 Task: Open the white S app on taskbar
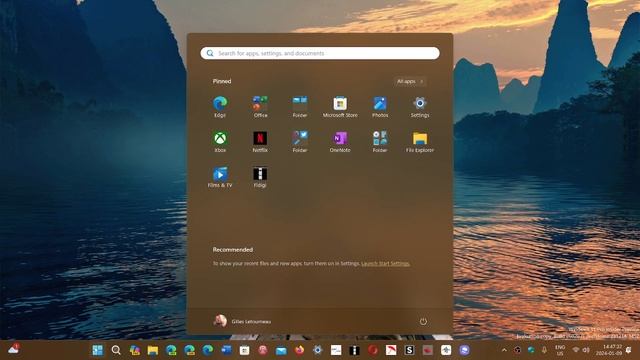point(409,350)
